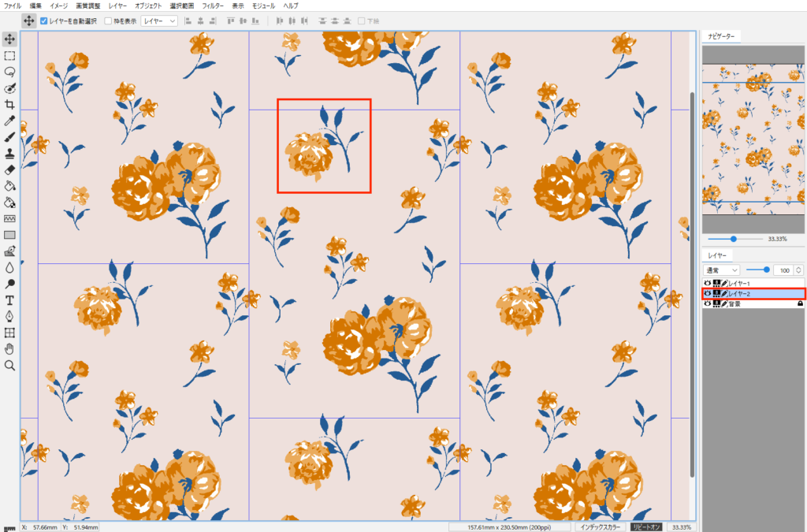This screenshot has width=807, height=532.
Task: Click the navigator preview thumbnail
Action: pyautogui.click(x=753, y=140)
